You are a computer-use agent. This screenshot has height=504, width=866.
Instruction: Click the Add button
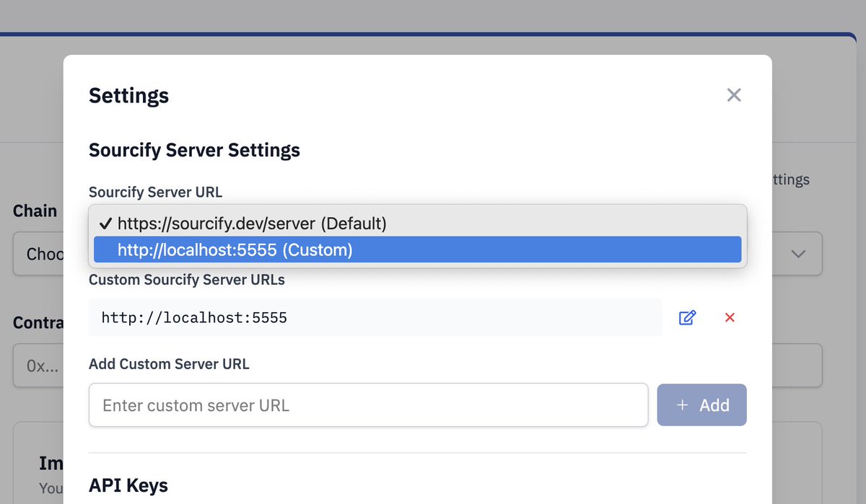701,405
